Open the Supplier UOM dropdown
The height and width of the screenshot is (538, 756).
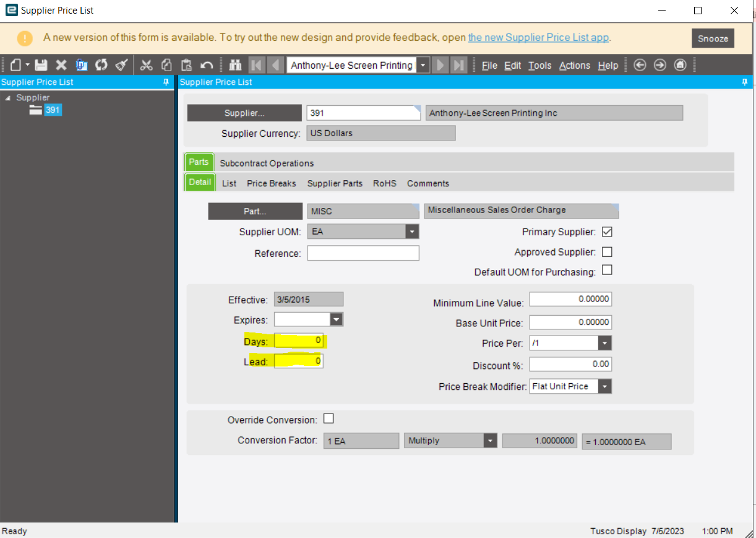pos(412,232)
